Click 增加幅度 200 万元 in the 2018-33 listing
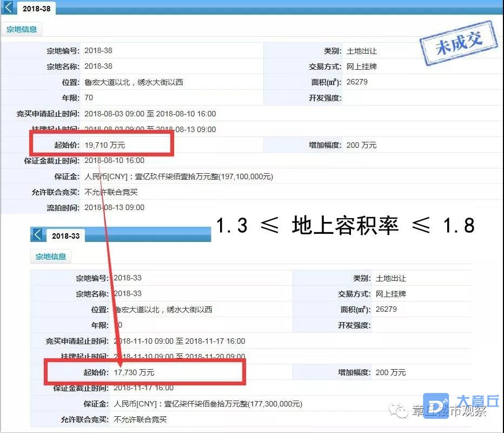Viewport: 504px width, 433px height. click(390, 372)
